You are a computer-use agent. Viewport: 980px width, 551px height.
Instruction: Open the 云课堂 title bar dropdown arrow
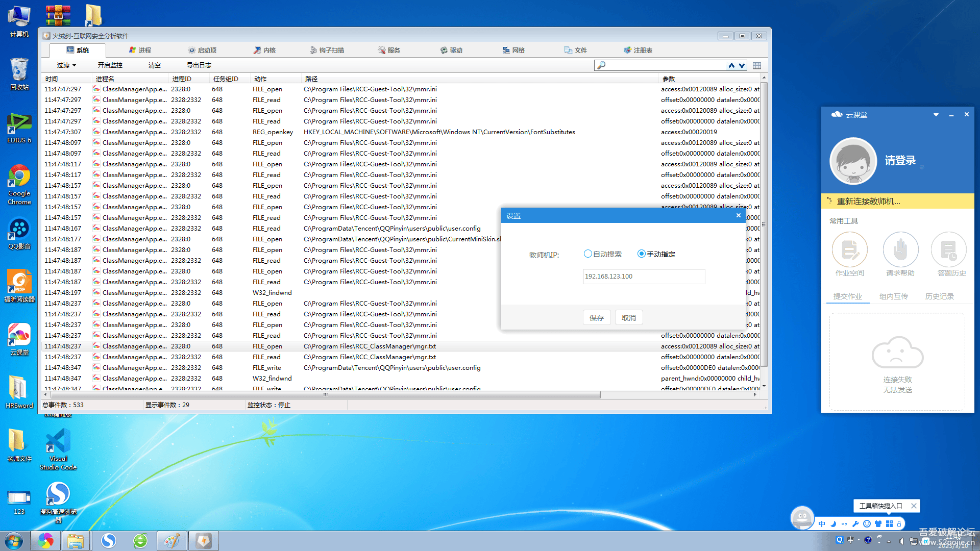936,115
